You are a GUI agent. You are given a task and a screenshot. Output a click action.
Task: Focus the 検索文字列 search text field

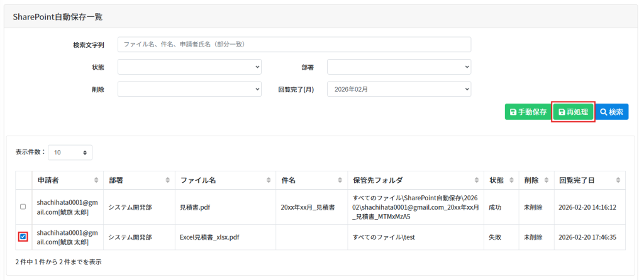click(x=294, y=45)
